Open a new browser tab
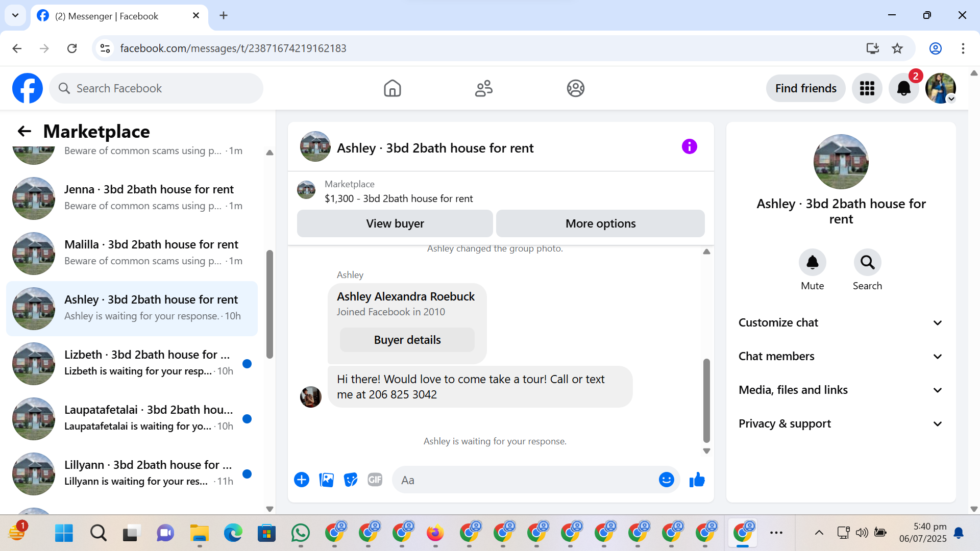Screen dimensions: 980x551 (x=224, y=15)
